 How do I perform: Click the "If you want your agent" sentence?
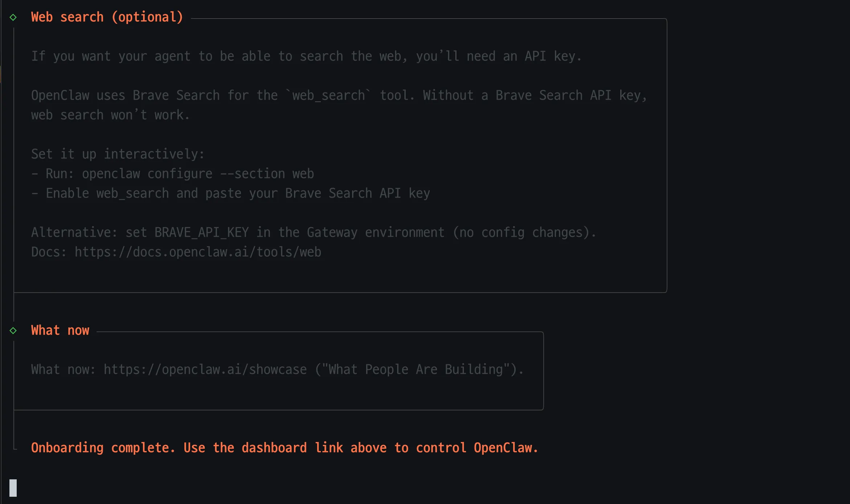tap(306, 57)
